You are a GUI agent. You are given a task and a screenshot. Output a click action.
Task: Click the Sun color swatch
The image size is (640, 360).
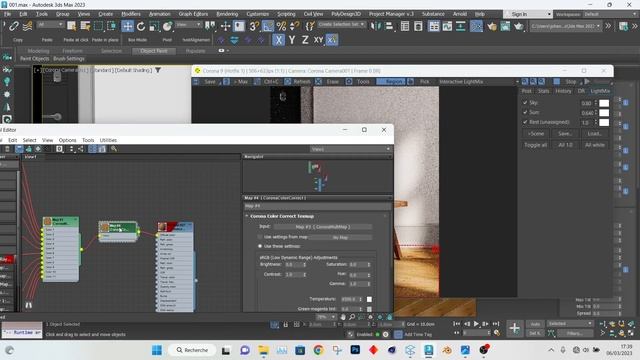click(x=604, y=113)
